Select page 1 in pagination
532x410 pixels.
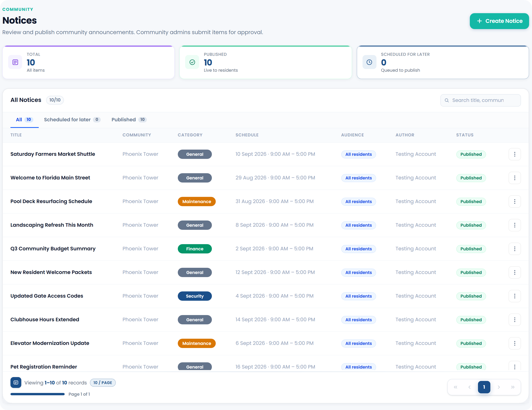484,387
